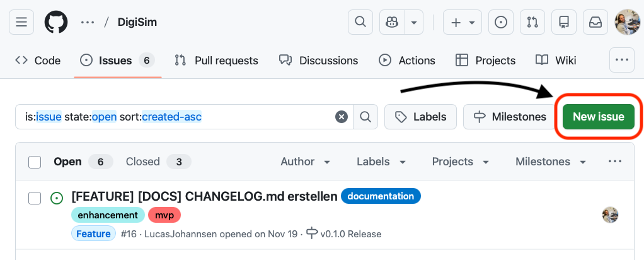The image size is (644, 260).
Task: Click the search magnifier in header
Action: (x=360, y=22)
